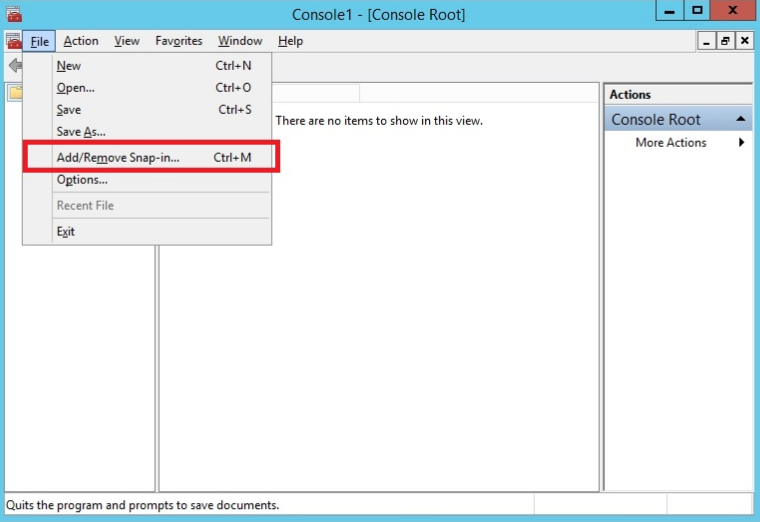760x522 pixels.
Task: Select New in the File menu
Action: pos(69,66)
